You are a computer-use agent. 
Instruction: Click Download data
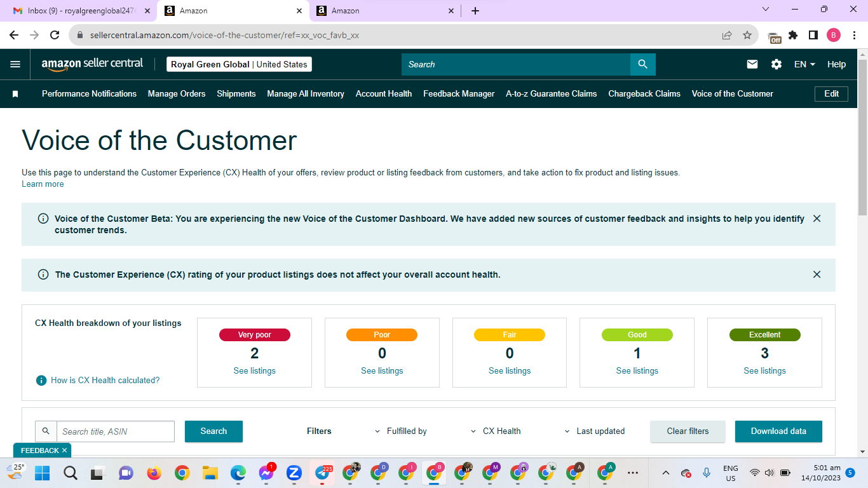click(778, 431)
